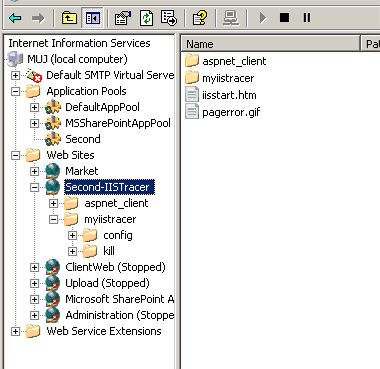Viewport: 380px width, 369px height.
Task: Expand the Web Service Extensions node
Action: (x=15, y=331)
